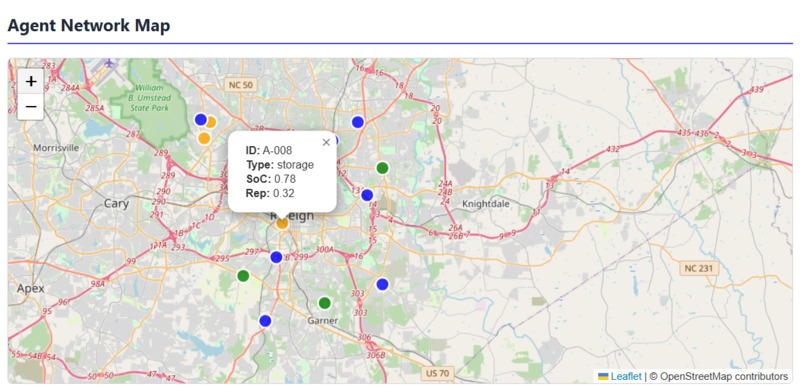Click the blue marker beside Umstead State Park

tap(200, 119)
